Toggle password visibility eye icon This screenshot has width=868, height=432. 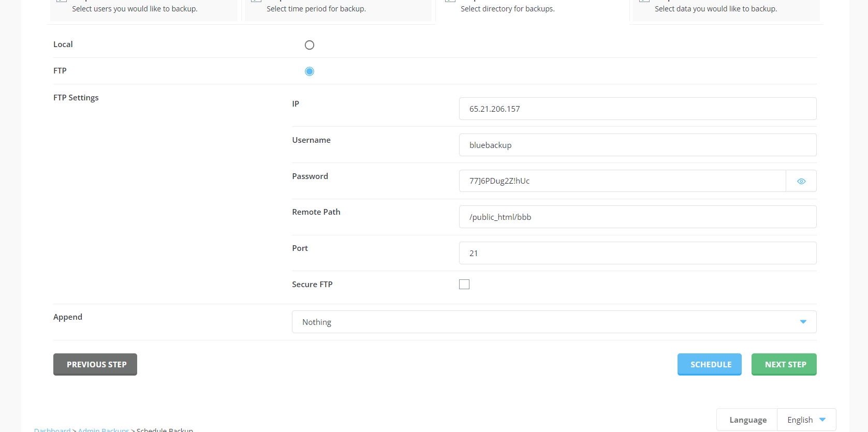tap(801, 181)
